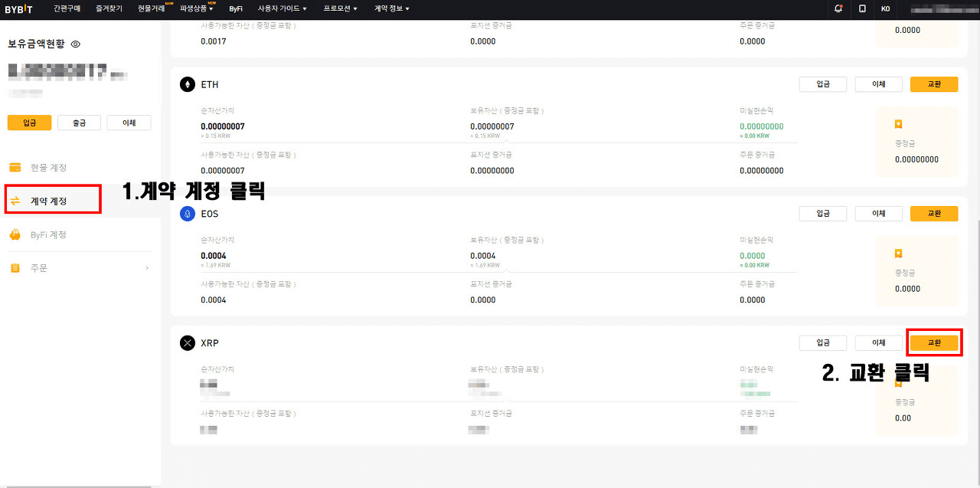Image resolution: width=980 pixels, height=488 pixels.
Task: Click 이체 in the XRP row
Action: (x=879, y=343)
